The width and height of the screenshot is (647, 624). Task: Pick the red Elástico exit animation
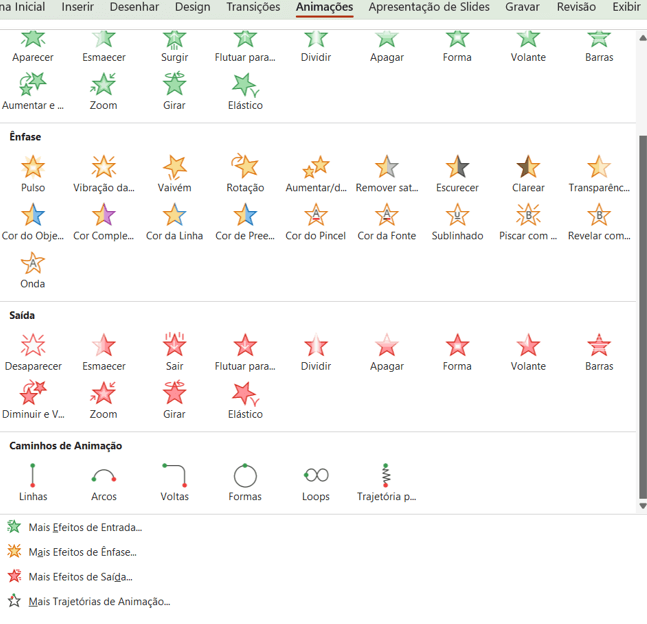[246, 400]
